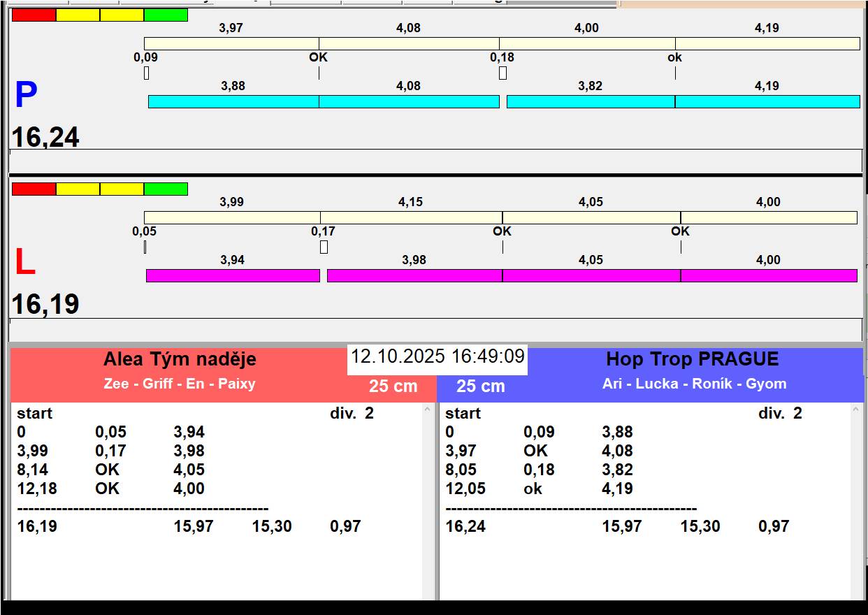The image size is (868, 615).
Task: Click the cream bar segment labeled 4,19 in lane P
Action: click(x=767, y=44)
